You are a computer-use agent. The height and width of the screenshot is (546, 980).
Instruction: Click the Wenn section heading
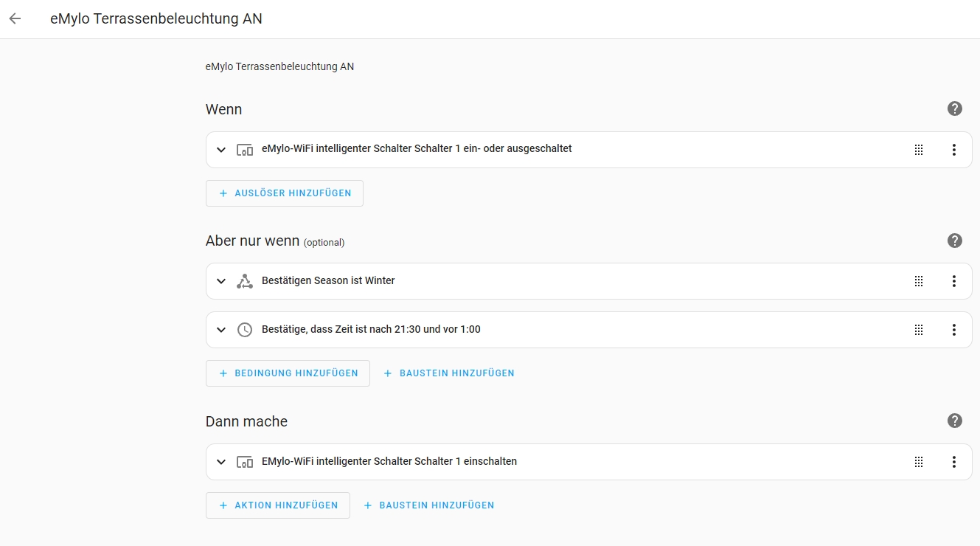[224, 109]
